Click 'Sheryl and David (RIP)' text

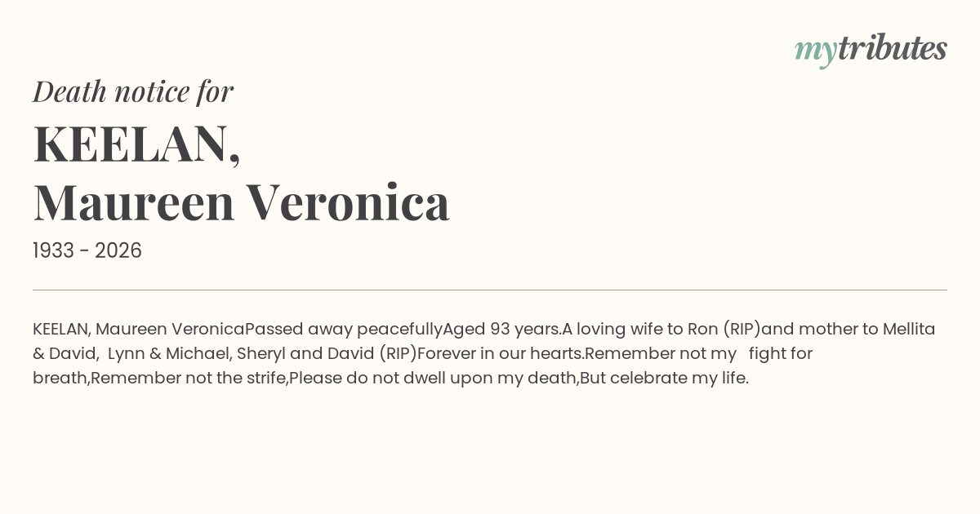(327, 354)
